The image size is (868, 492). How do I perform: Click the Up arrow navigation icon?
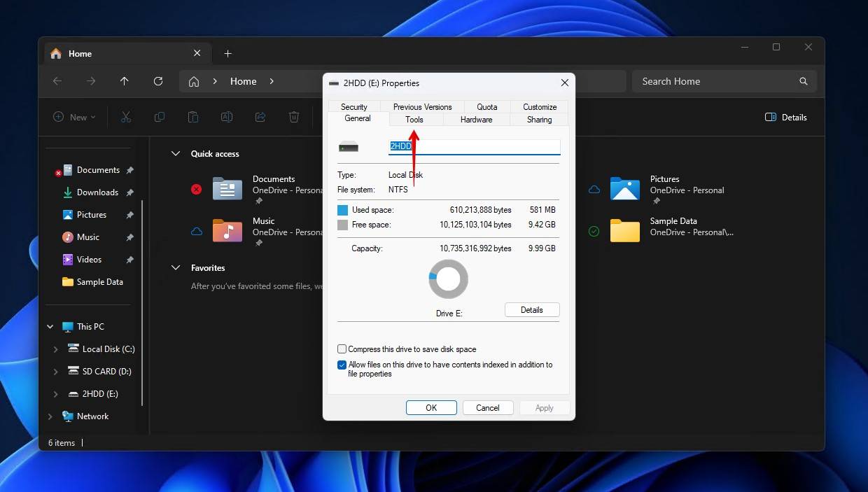[x=125, y=81]
